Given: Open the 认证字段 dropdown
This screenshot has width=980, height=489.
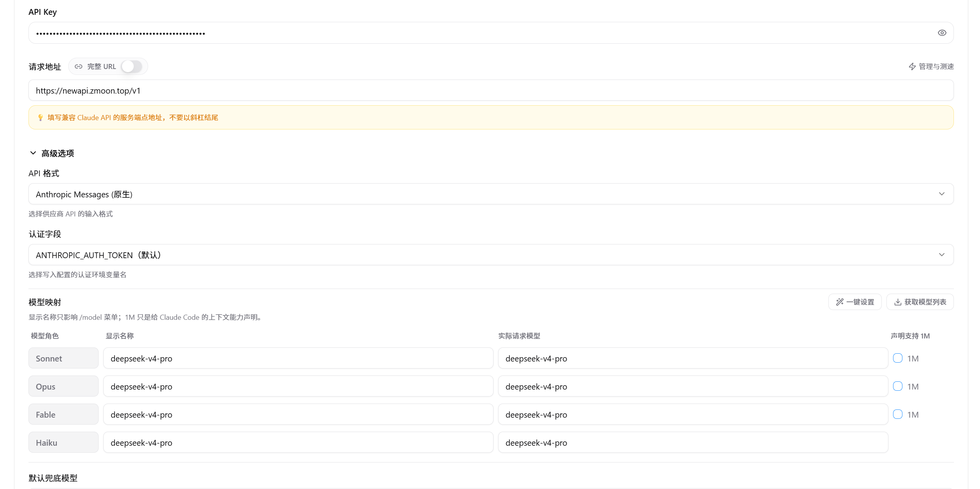Looking at the screenshot, I should (491, 255).
